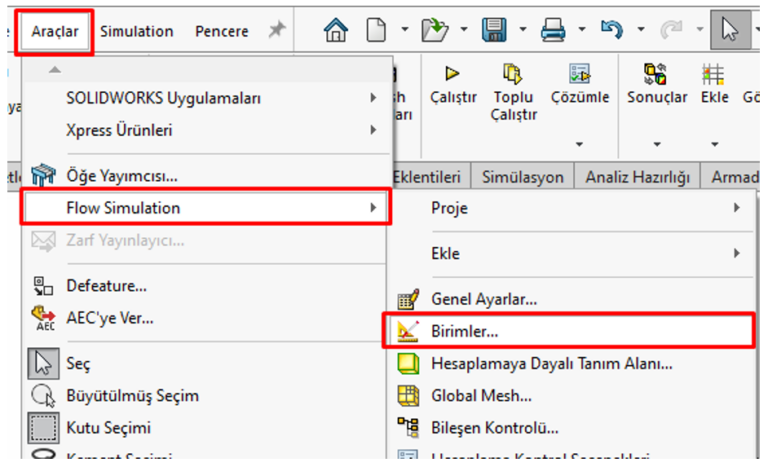The width and height of the screenshot is (768, 467).
Task: Switch to the Simülasyon tab
Action: tap(522, 177)
